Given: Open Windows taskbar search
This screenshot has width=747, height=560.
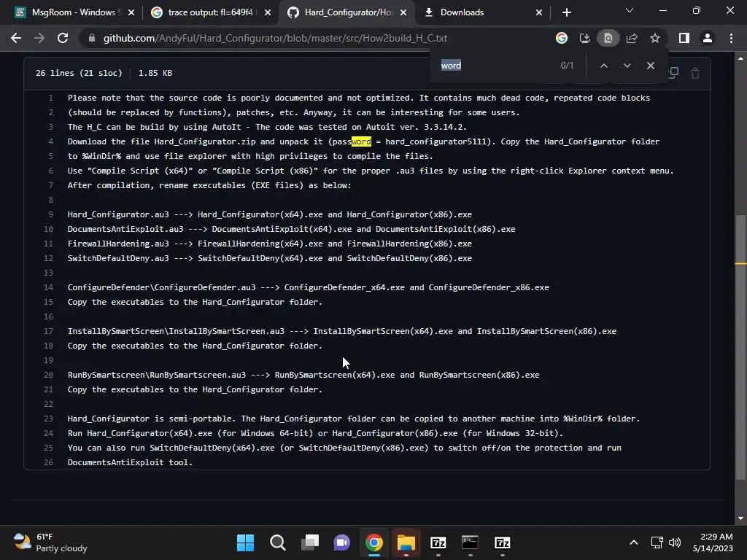Looking at the screenshot, I should pos(278,542).
